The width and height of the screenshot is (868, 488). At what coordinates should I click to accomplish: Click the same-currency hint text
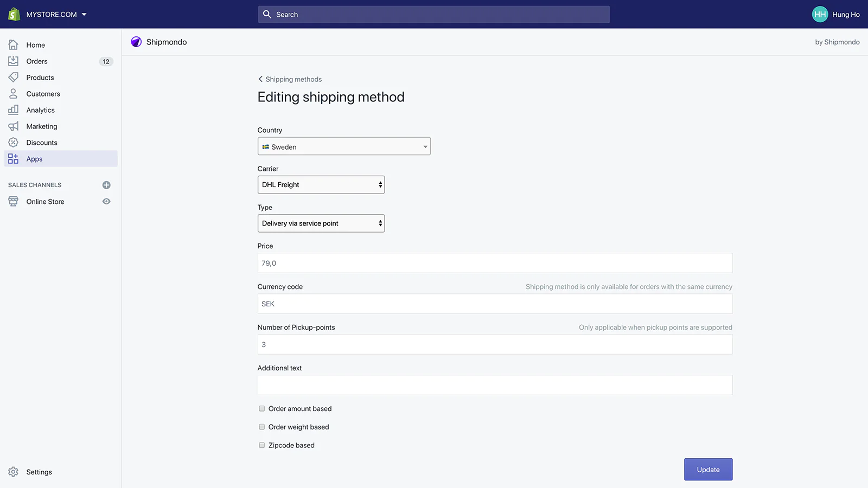coord(629,287)
